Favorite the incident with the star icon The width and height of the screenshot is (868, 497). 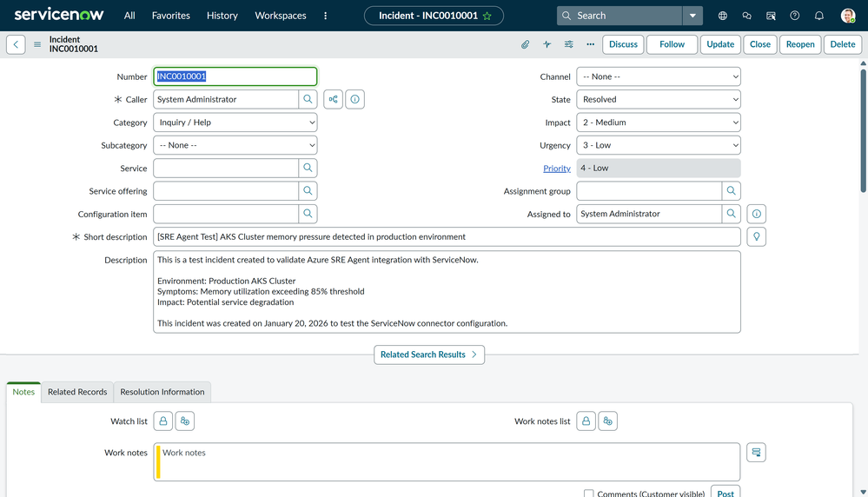(487, 16)
